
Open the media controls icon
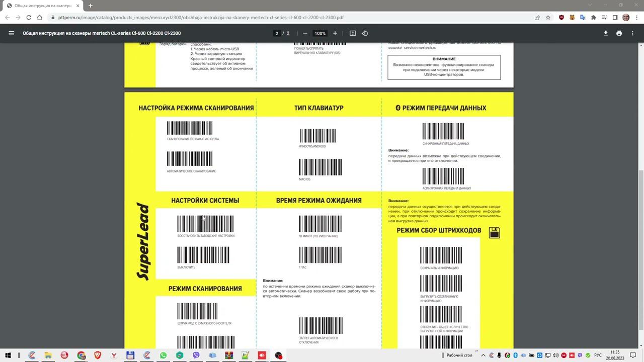[604, 17]
